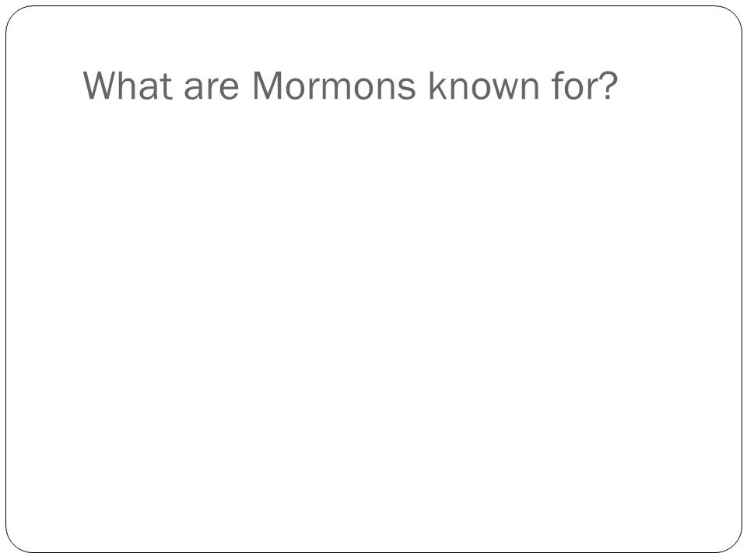Viewport: 747px width, 560px height.
Task: Click the word 'What' in the title
Action: (128, 86)
